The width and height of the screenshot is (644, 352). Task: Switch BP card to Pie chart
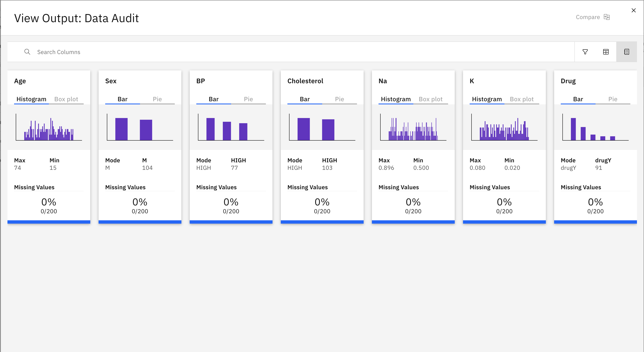tap(248, 99)
